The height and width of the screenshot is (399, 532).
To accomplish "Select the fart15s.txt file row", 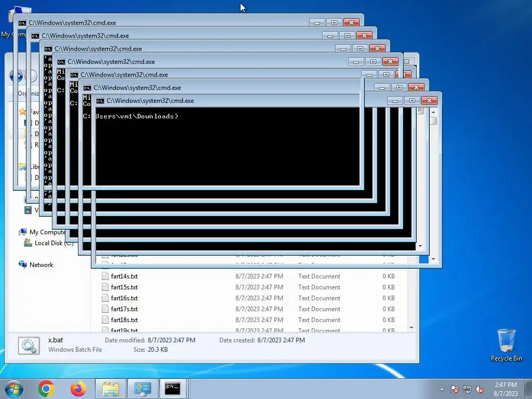I will tap(249, 287).
